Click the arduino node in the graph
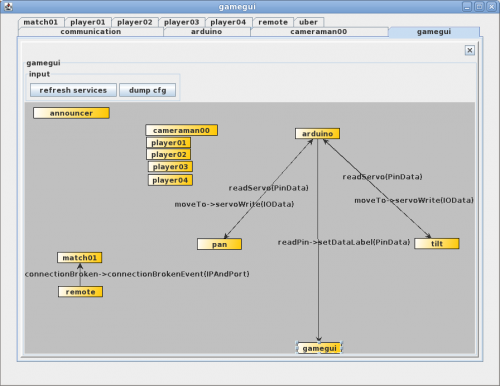Screen dimensions: 500x386 click(317, 134)
